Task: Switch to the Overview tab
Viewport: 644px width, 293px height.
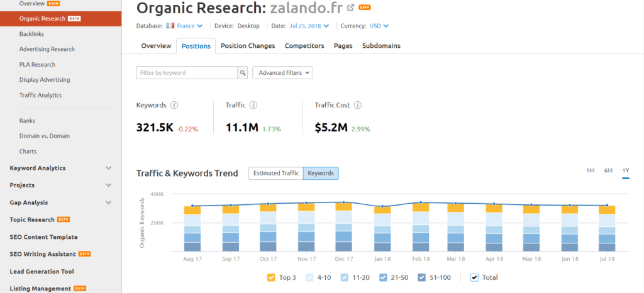Action: pyautogui.click(x=156, y=46)
